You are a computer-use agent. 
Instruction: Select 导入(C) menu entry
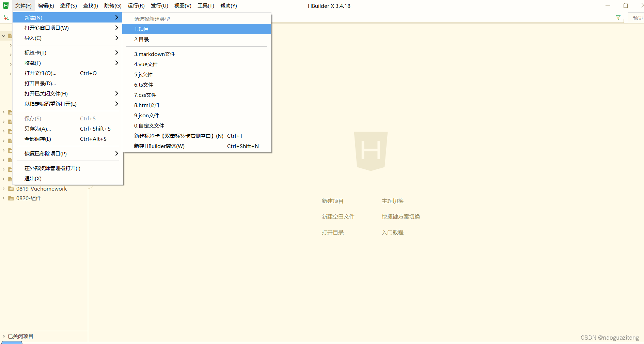click(67, 38)
